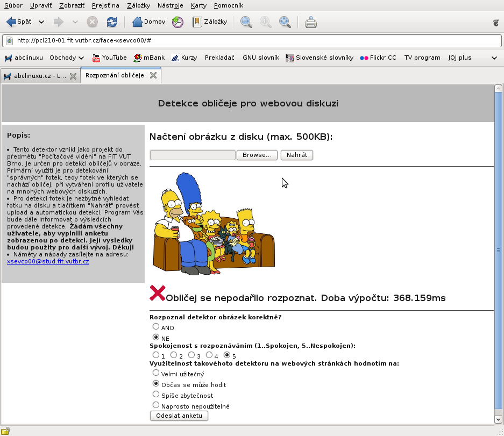The width and height of the screenshot is (504, 436).
Task: Open the TV program bookmark
Action: pyautogui.click(x=422, y=58)
